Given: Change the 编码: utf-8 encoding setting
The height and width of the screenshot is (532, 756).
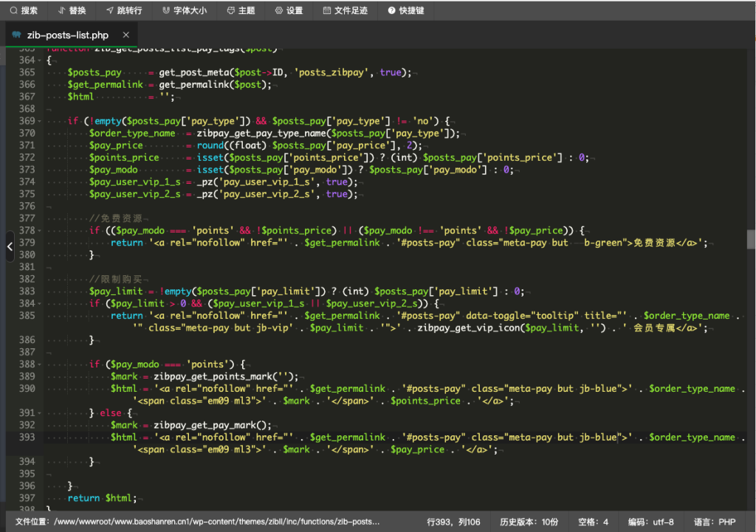Looking at the screenshot, I should (x=651, y=522).
